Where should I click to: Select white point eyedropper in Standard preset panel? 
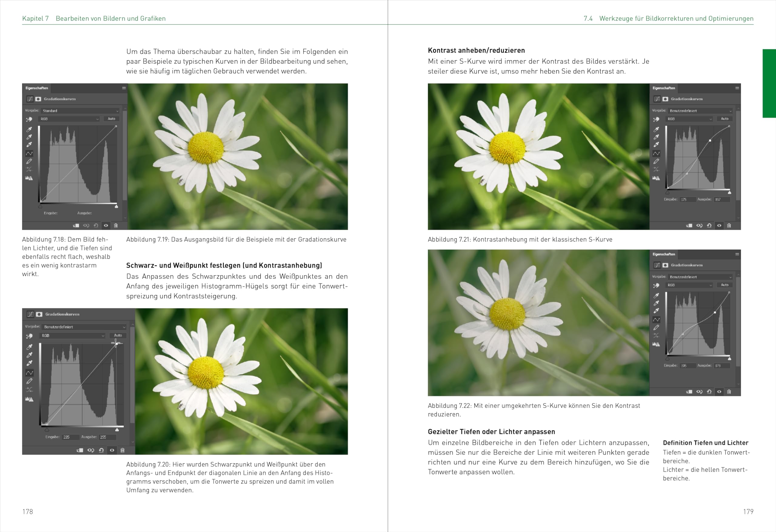tap(29, 145)
